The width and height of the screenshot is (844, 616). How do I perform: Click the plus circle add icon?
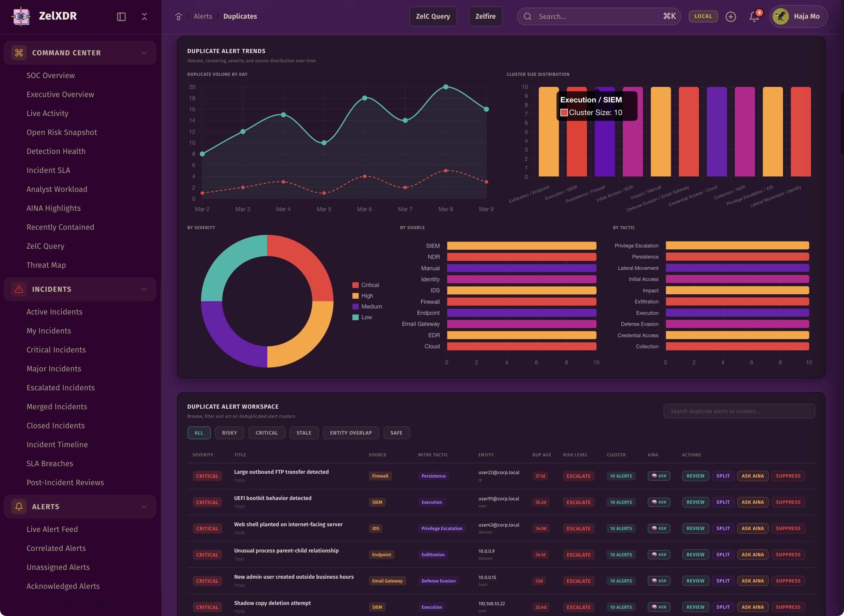(x=731, y=16)
